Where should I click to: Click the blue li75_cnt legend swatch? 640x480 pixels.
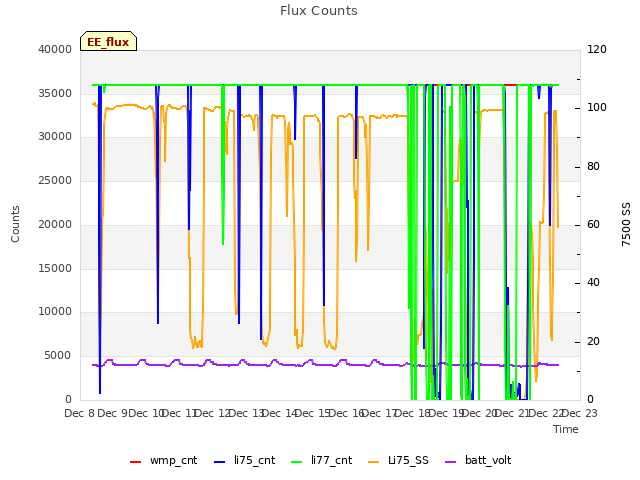click(x=219, y=462)
